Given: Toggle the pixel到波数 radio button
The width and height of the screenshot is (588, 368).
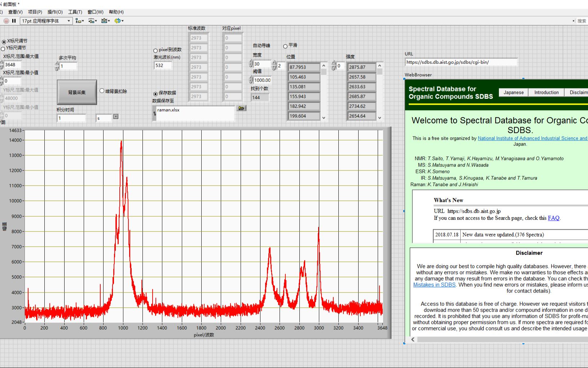Looking at the screenshot, I should click(155, 51).
